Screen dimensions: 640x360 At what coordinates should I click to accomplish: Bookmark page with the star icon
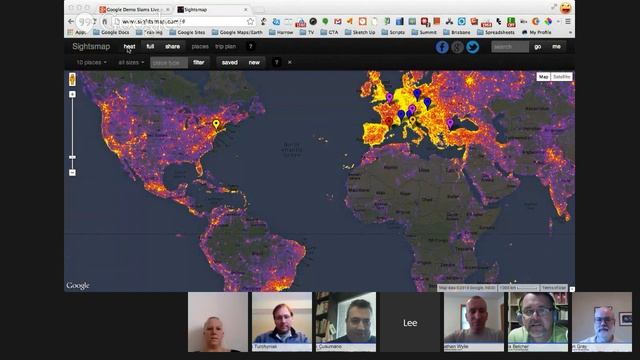click(250, 21)
